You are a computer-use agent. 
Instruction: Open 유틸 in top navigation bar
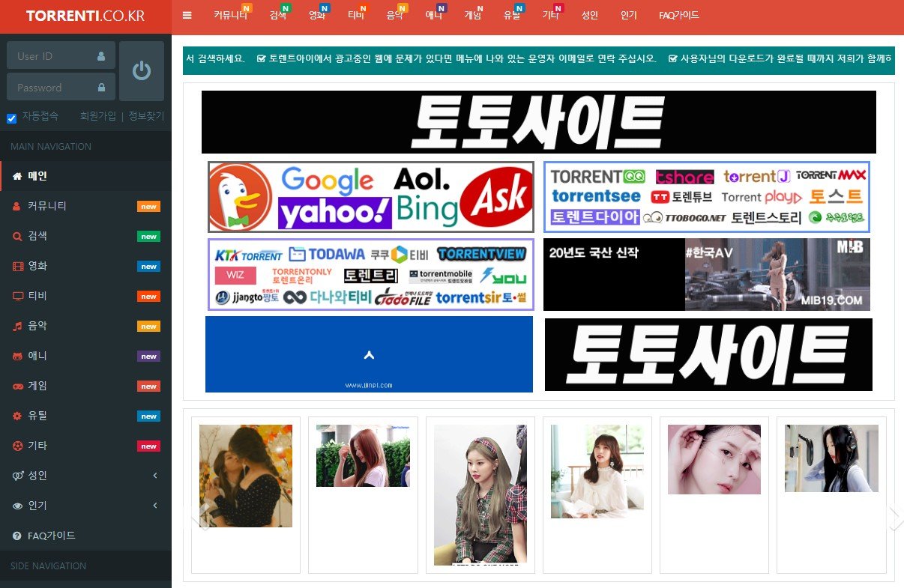(x=512, y=15)
